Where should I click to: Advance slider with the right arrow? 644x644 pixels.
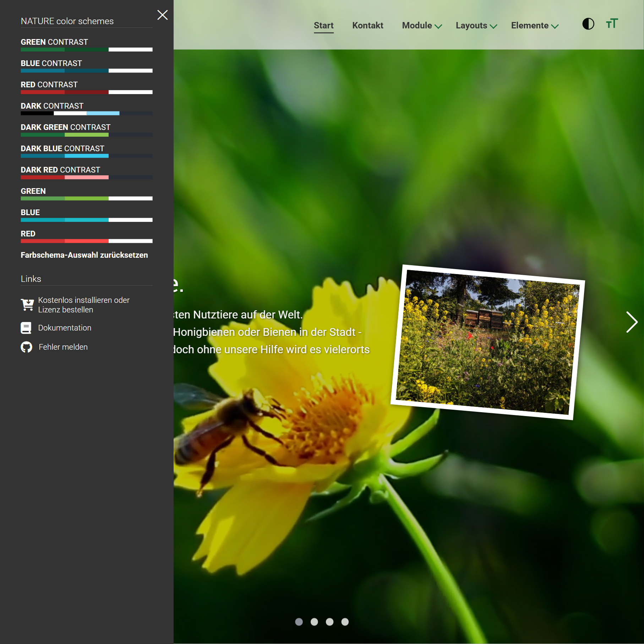point(632,322)
